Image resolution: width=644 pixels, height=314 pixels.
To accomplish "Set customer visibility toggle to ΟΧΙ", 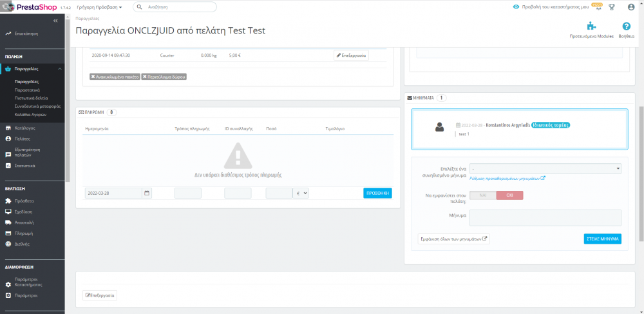I will coord(509,195).
